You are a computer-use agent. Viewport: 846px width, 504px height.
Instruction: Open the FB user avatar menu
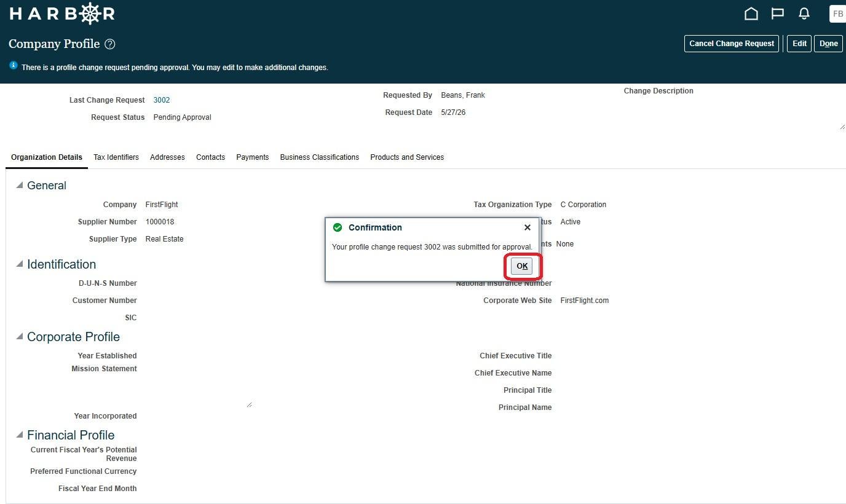(x=837, y=14)
